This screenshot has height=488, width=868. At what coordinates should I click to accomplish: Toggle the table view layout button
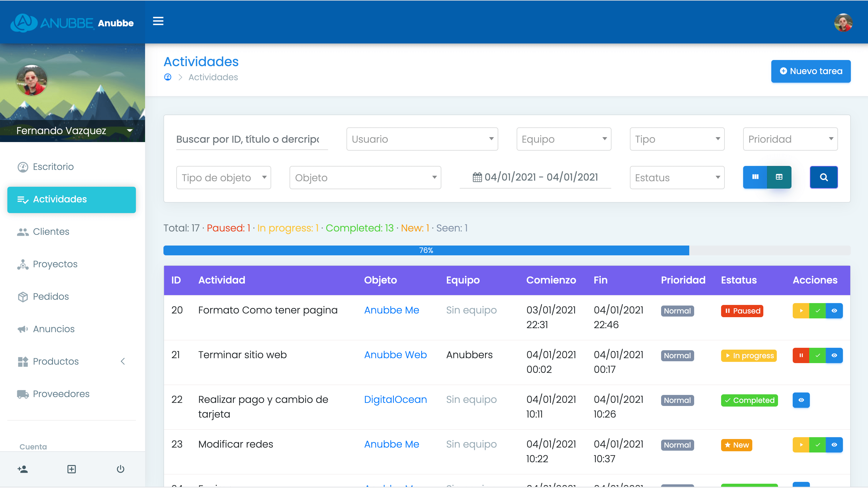(779, 177)
